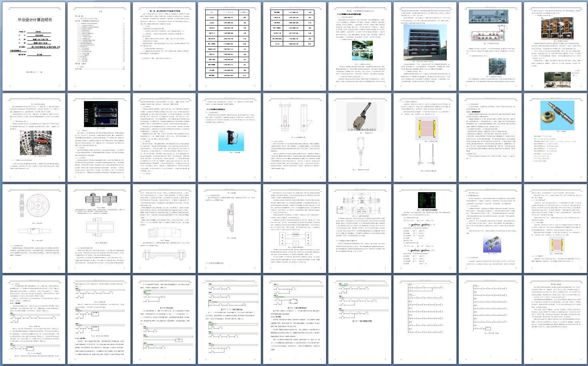The image size is (588, 366).
Task: Open the cover page titled 毕业设计计算说明书
Action: 34,46
